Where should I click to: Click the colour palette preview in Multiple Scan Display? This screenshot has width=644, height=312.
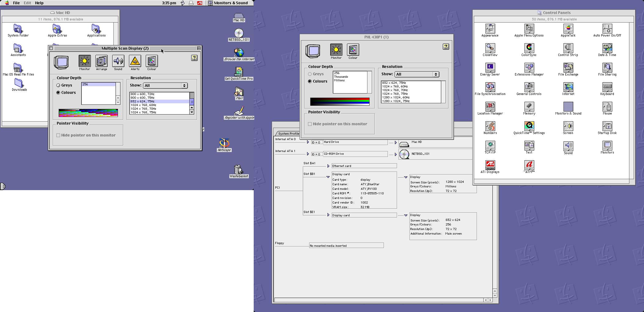88,113
